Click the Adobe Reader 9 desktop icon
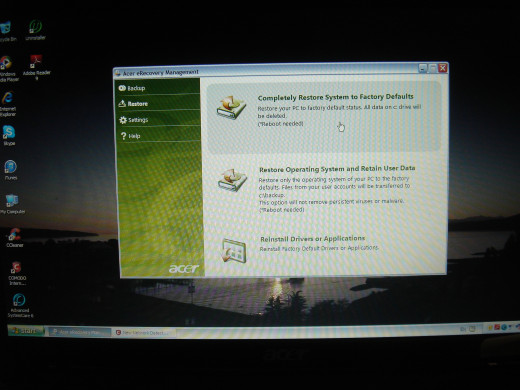Image resolution: width=520 pixels, height=390 pixels. [x=36, y=68]
